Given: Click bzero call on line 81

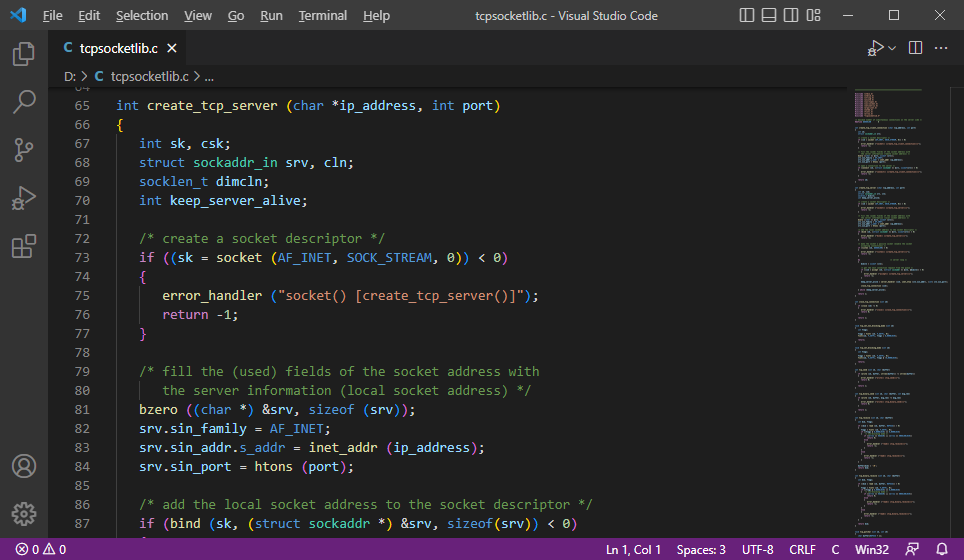Looking at the screenshot, I should [x=158, y=409].
